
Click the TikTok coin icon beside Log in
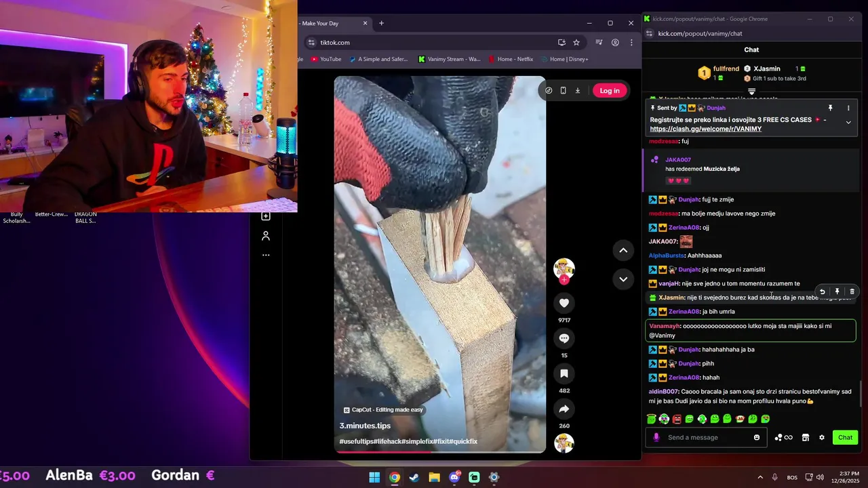549,91
